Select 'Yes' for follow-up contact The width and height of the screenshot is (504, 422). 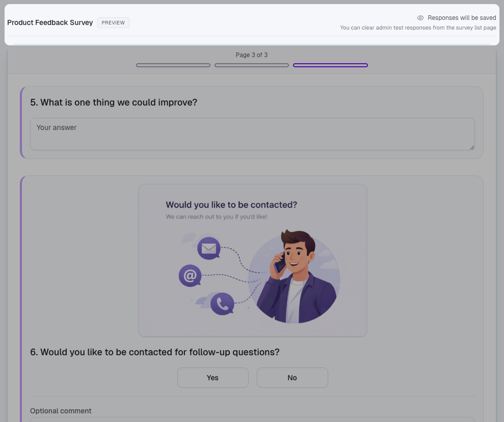pyautogui.click(x=213, y=378)
